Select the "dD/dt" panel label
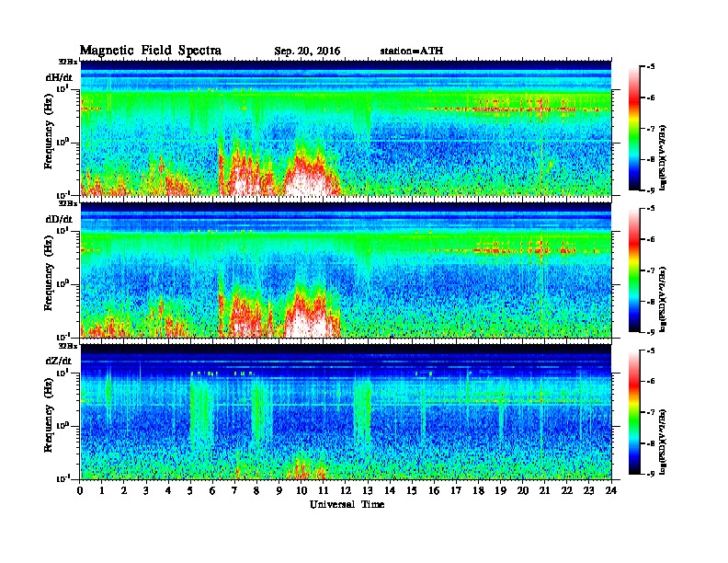The height and width of the screenshot is (563, 728). (59, 219)
